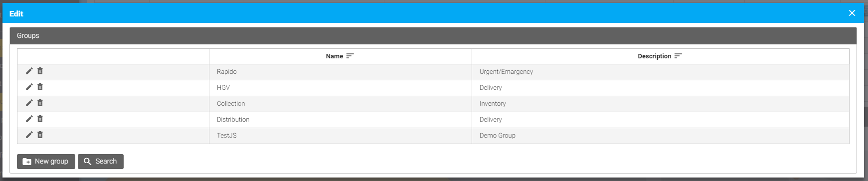Open Search for groups
This screenshot has width=868, height=181.
pyautogui.click(x=101, y=162)
